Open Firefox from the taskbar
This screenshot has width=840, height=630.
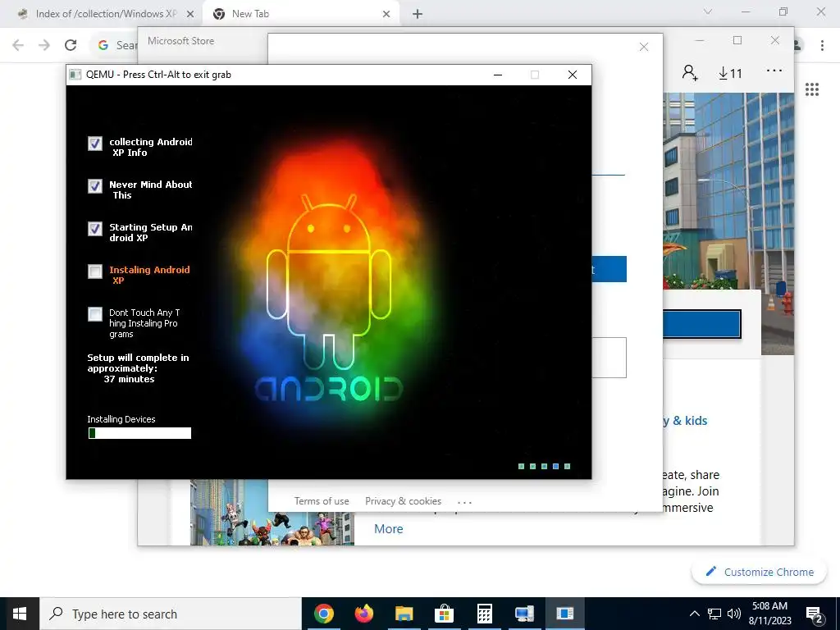tap(363, 614)
